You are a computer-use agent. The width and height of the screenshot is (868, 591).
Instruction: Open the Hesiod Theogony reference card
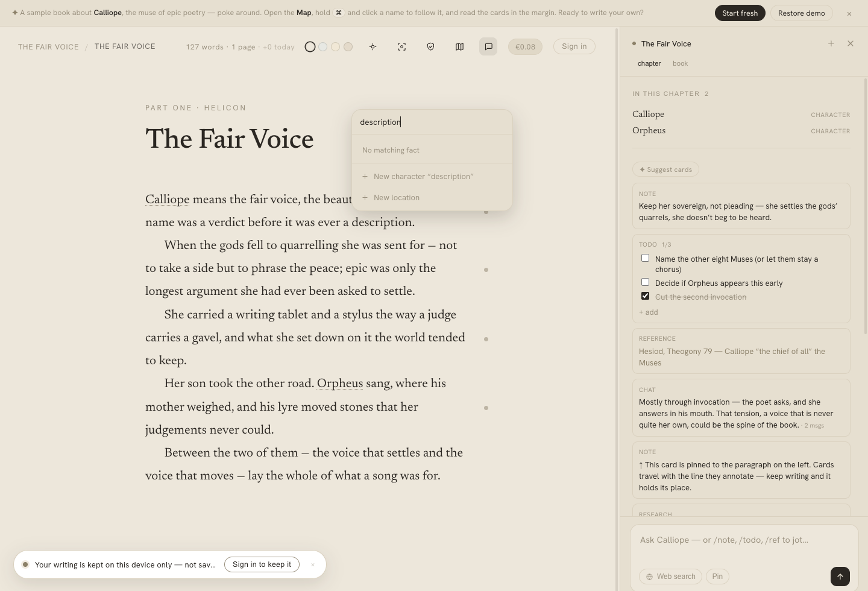click(x=741, y=351)
